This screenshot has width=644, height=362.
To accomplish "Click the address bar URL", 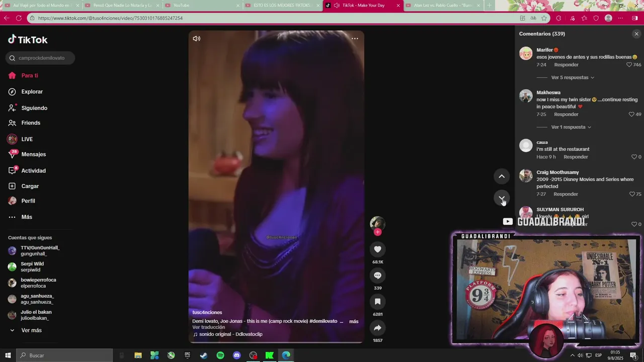I will point(110,18).
